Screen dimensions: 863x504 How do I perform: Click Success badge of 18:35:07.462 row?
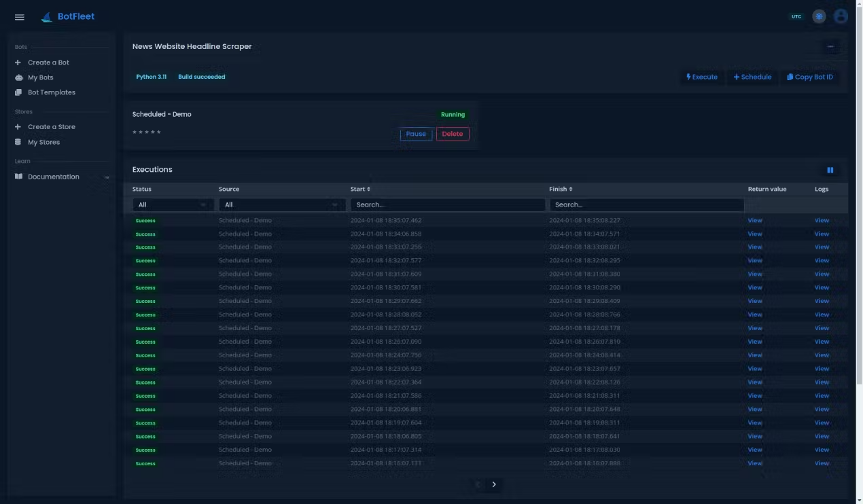click(145, 221)
